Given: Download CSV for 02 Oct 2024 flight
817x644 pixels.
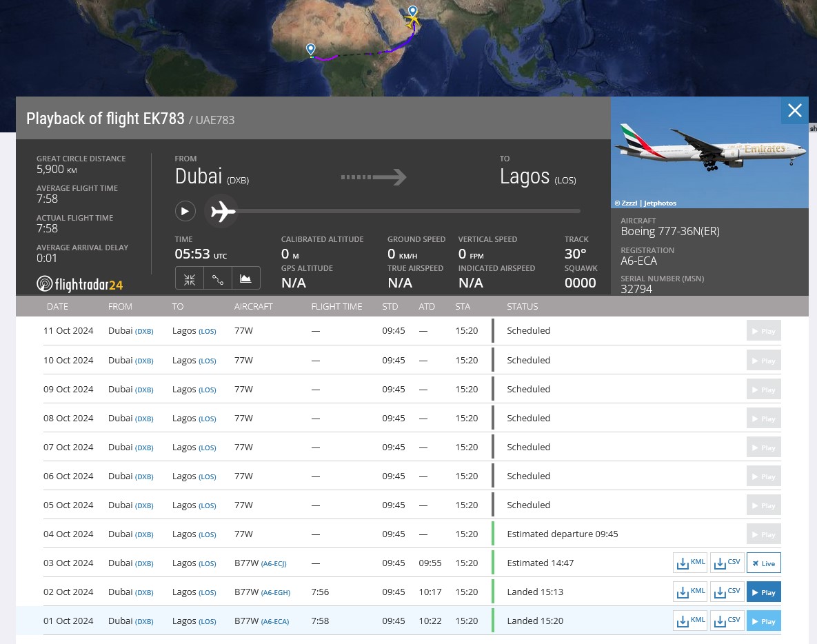Looking at the screenshot, I should coord(727,592).
